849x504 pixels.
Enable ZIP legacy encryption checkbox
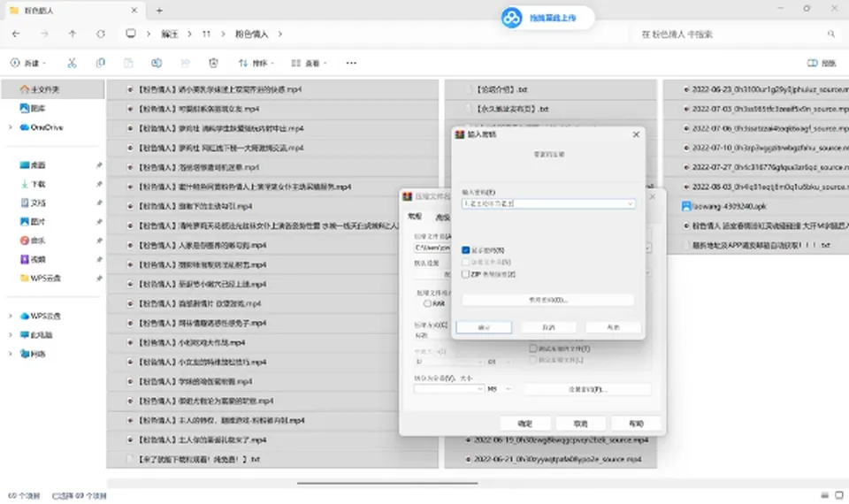(466, 274)
